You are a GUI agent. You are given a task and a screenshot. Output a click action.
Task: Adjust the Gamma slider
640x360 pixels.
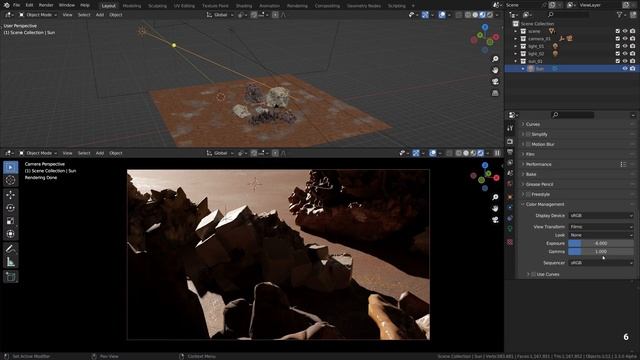[x=601, y=251]
